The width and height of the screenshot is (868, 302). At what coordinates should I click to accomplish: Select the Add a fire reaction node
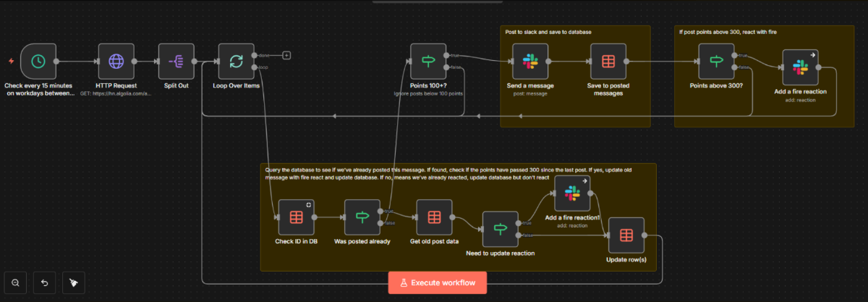800,67
